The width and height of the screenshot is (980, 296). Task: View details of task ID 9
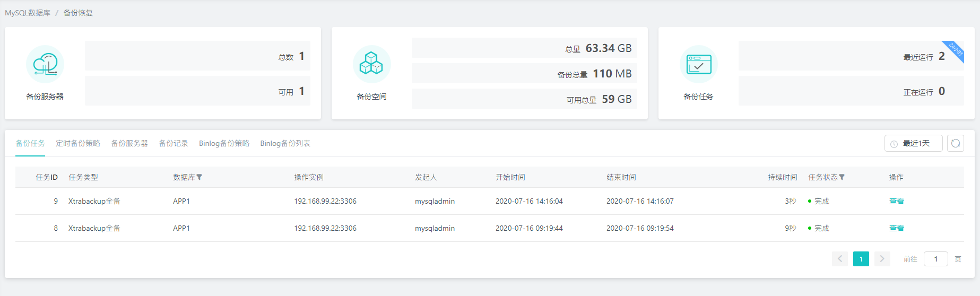tap(896, 201)
